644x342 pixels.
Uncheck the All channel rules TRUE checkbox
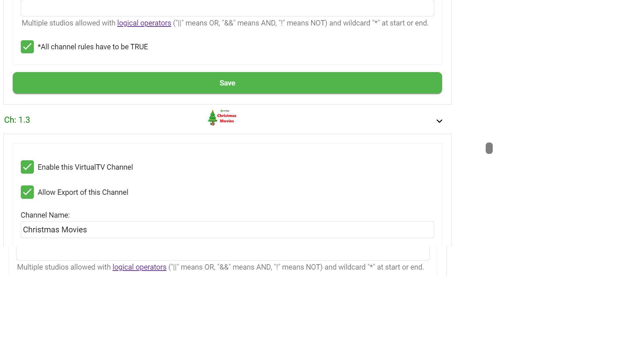point(27,47)
